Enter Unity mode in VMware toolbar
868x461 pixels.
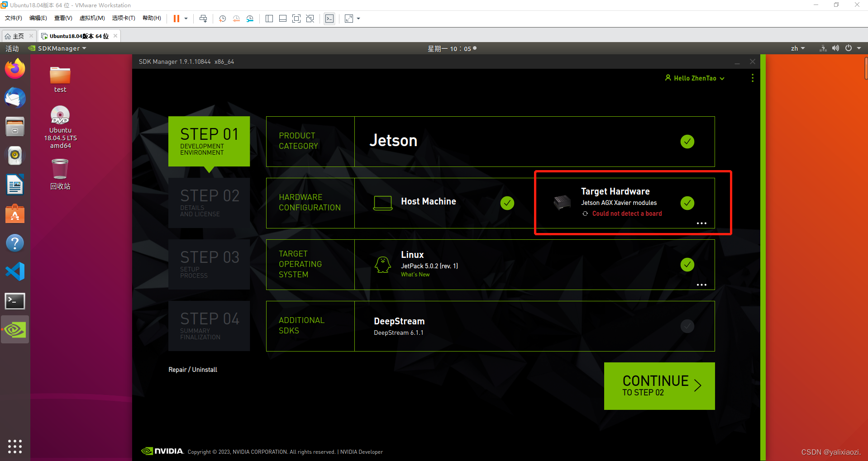pos(310,19)
